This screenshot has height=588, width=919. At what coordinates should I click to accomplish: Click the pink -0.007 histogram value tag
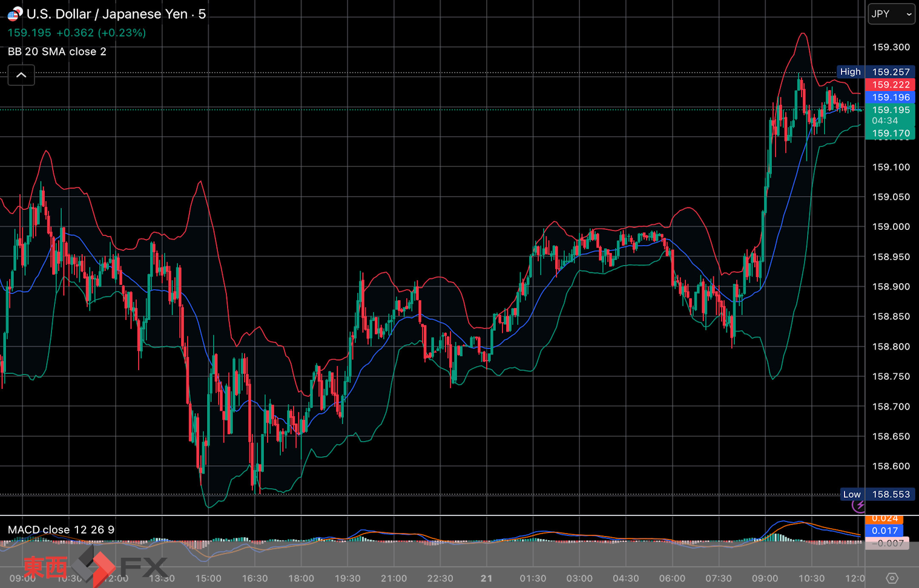point(887,543)
